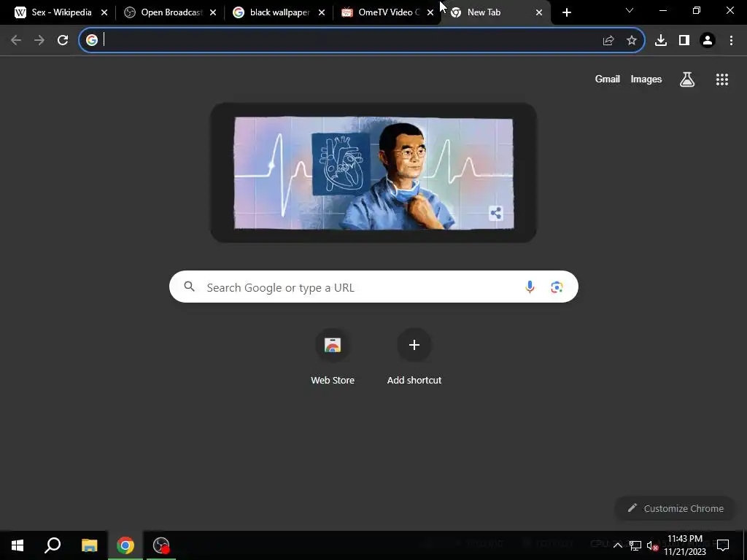This screenshot has width=747, height=560.
Task: Click the Chrome taskbar icon
Action: (125, 545)
